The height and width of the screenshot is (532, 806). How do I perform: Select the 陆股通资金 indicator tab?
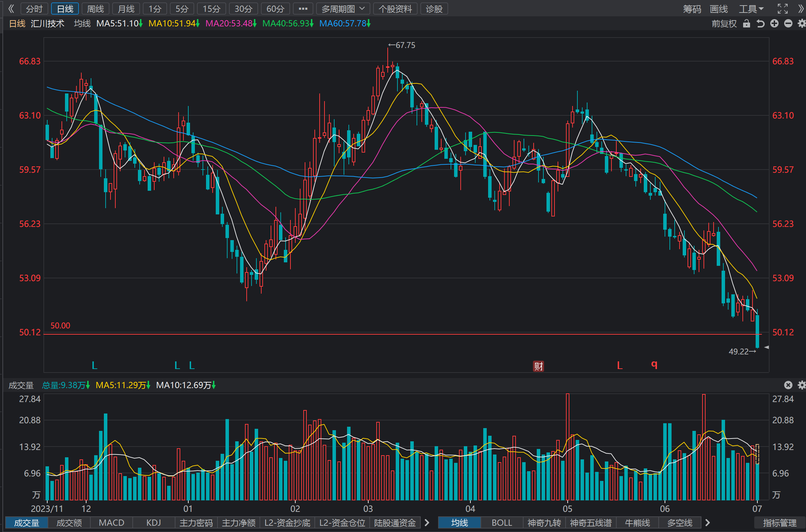coord(395,523)
